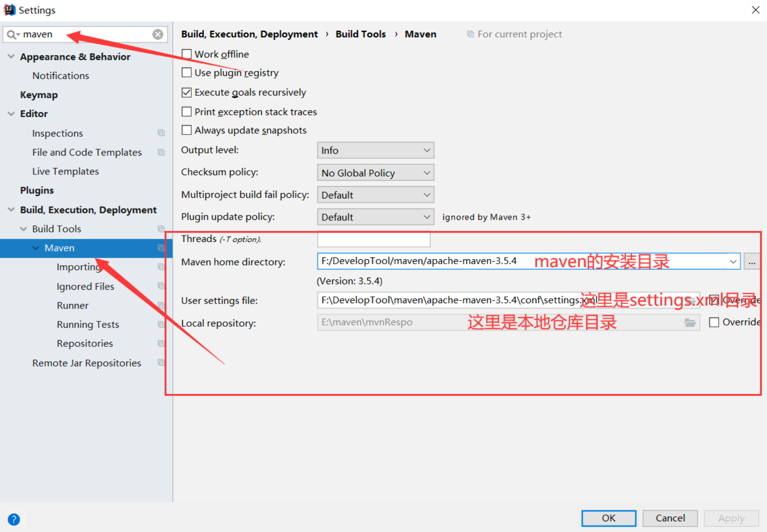Open File and Code Templates
767x532 pixels.
pyautogui.click(x=87, y=152)
